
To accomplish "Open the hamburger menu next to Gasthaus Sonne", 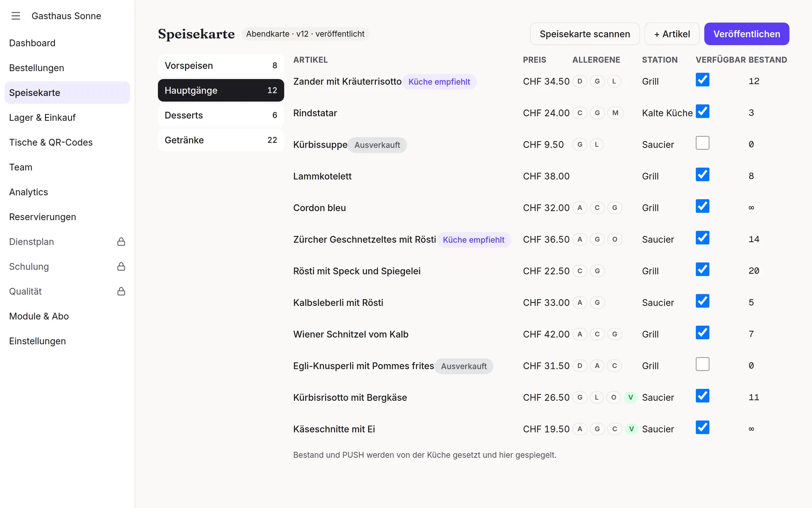I will (x=15, y=16).
